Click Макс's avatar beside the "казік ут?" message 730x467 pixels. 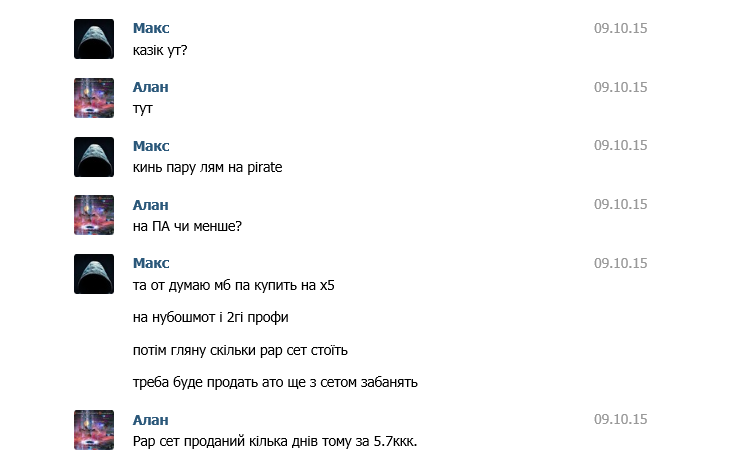coord(94,39)
